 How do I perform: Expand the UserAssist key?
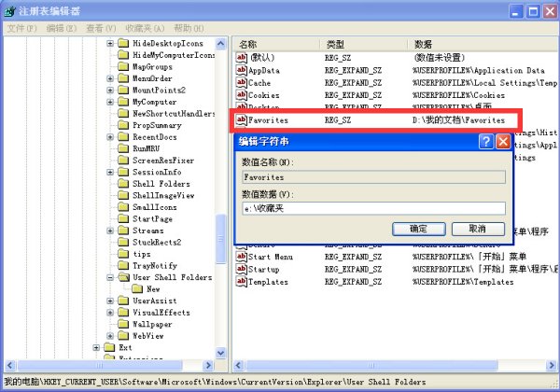pos(110,301)
